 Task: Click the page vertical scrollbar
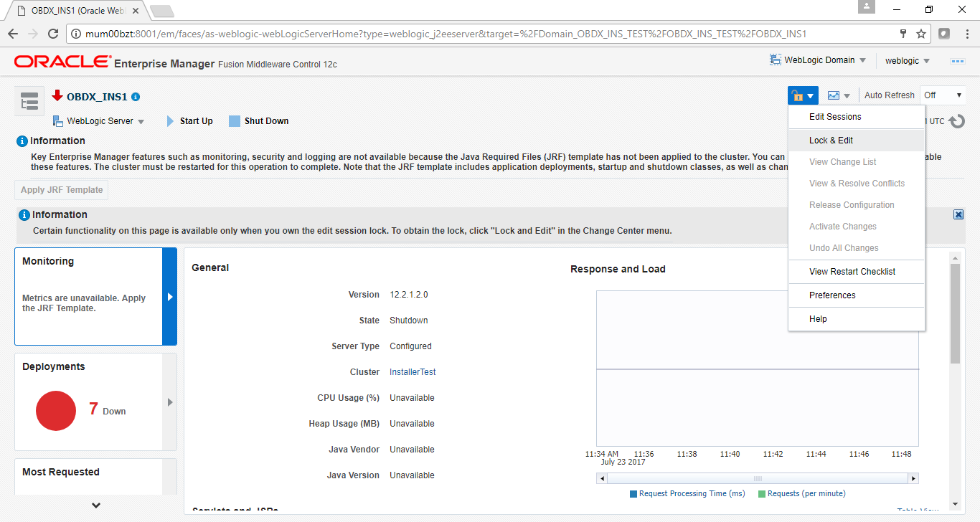click(955, 313)
